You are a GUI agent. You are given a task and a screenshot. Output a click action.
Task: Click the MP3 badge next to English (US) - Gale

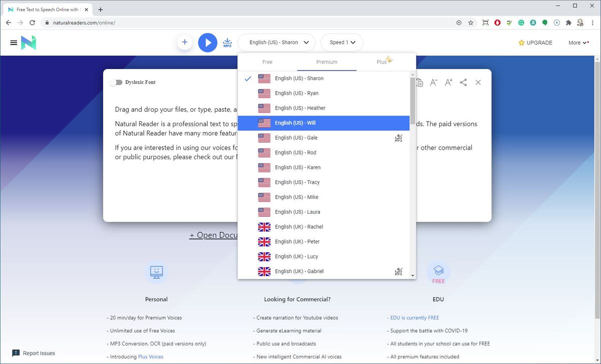tap(398, 138)
